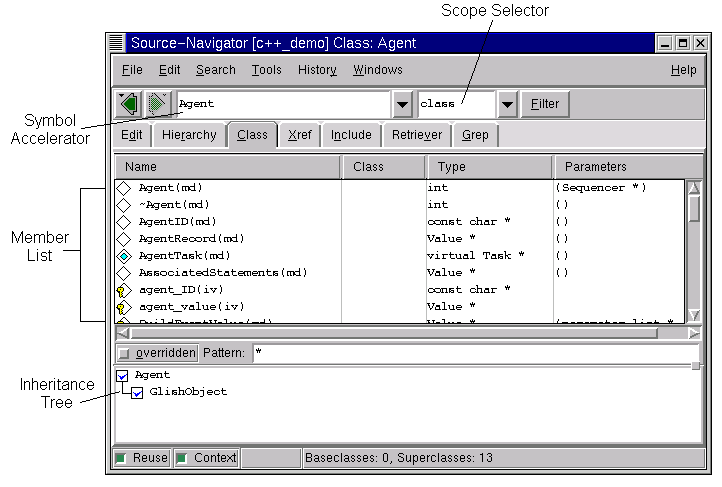Click the horizontal scrollbar left arrow
This screenshot has height=487, width=722.
point(122,333)
